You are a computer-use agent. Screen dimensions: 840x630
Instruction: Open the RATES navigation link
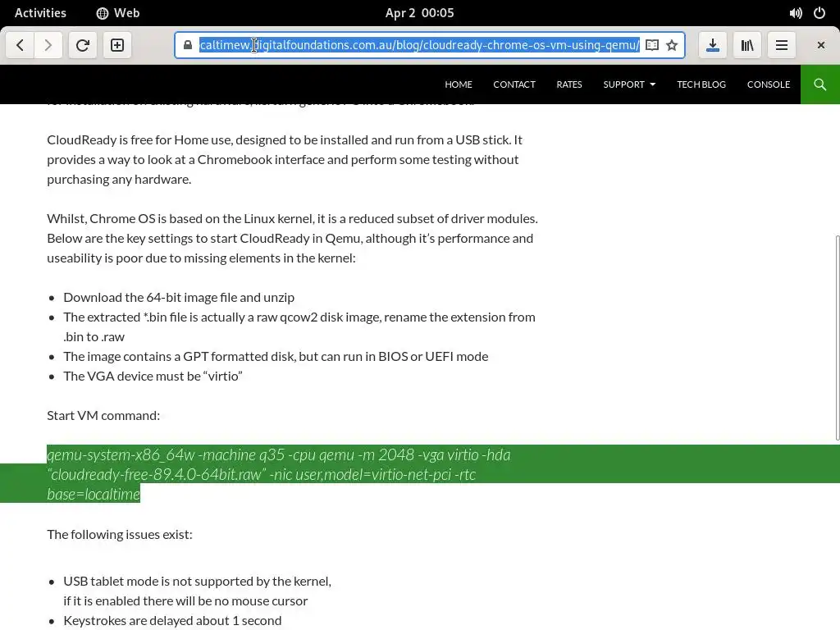[569, 84]
